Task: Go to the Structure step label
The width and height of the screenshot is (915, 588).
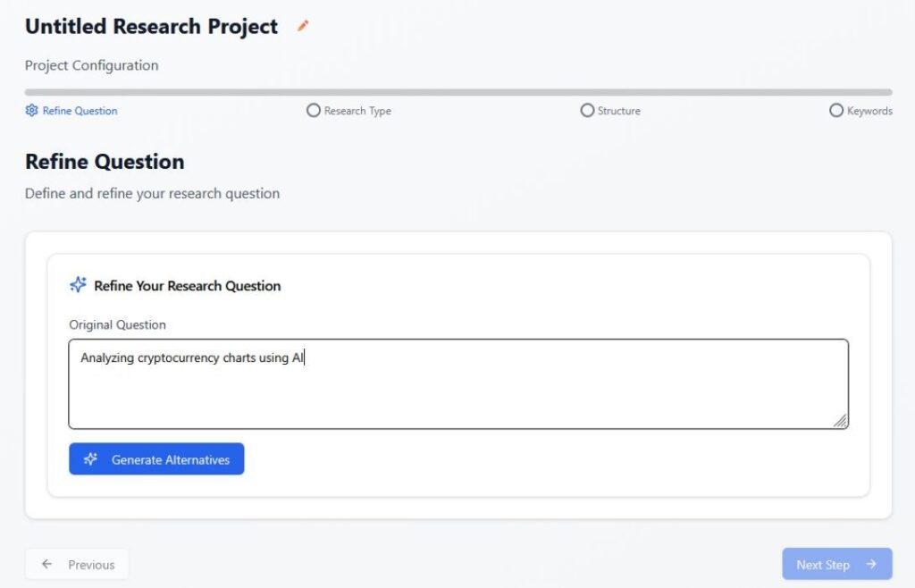Action: pos(618,111)
